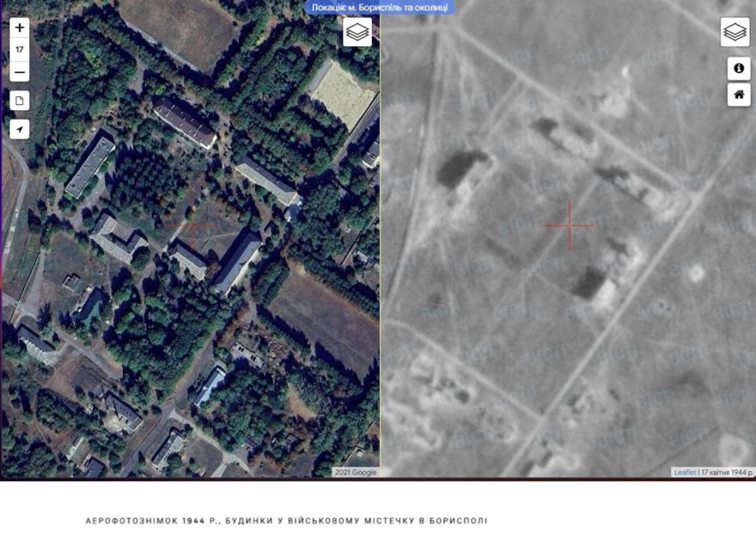Return to home view via house icon

(739, 95)
